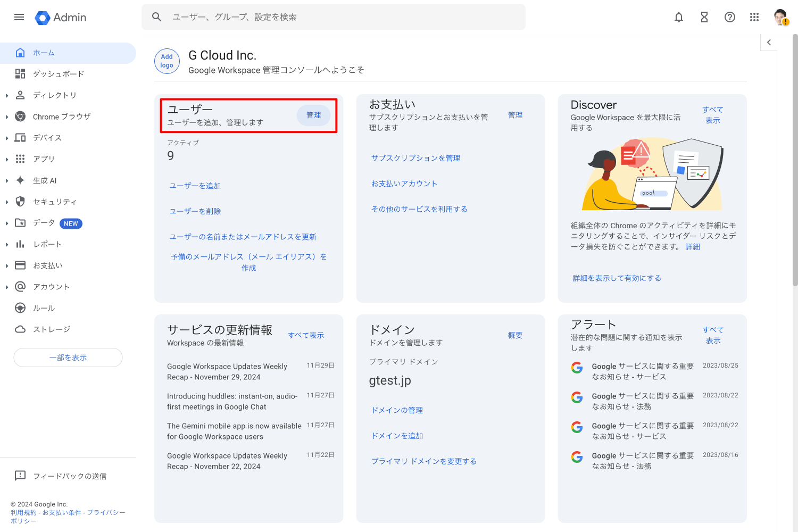Select セキュリティ in the sidebar
The height and width of the screenshot is (532, 798).
(x=68, y=202)
